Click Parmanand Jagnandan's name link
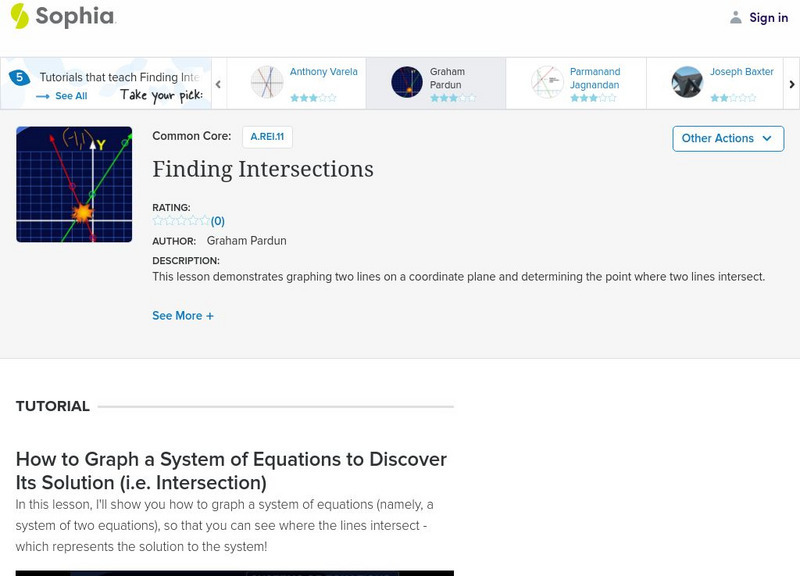This screenshot has width=800, height=576. click(x=595, y=78)
